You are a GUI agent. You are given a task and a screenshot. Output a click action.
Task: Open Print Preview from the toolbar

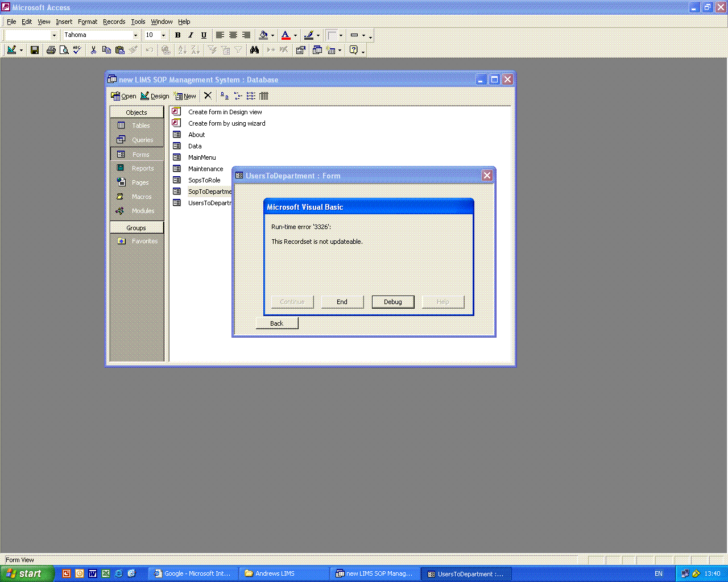[64, 50]
